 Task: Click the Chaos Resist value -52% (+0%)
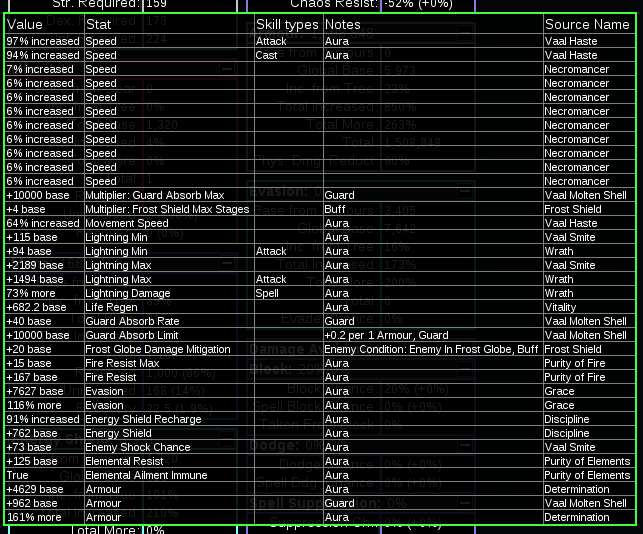click(x=419, y=4)
